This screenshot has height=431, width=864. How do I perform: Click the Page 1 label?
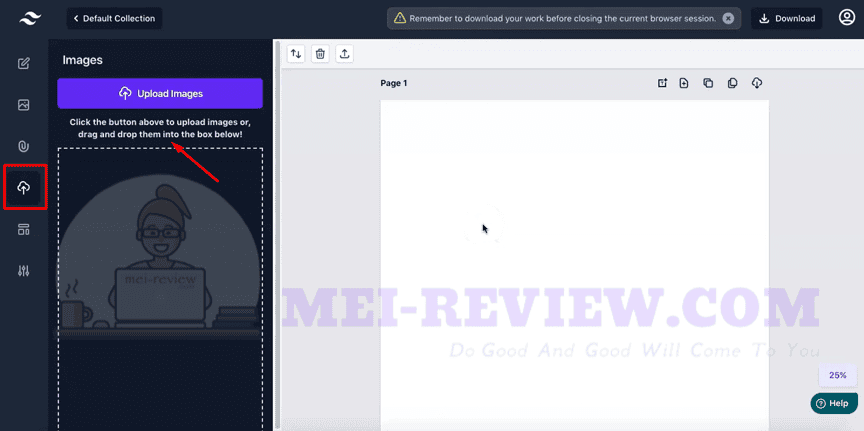(393, 83)
